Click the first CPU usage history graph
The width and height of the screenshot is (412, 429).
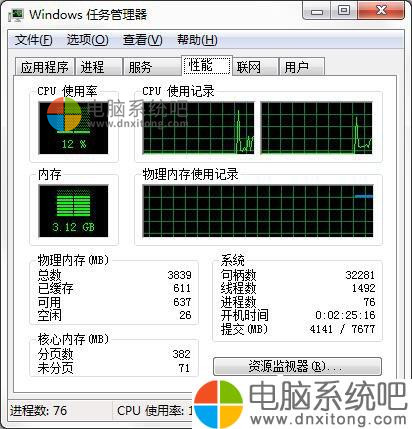pyautogui.click(x=199, y=128)
